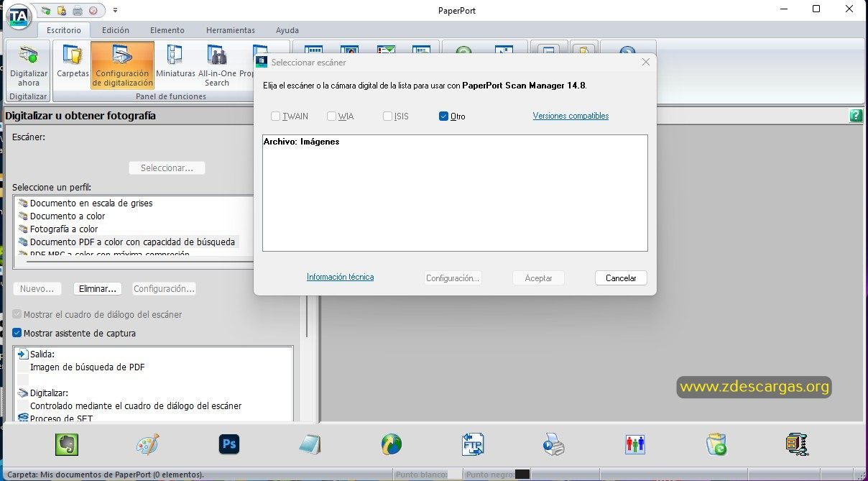This screenshot has height=481, width=868.
Task: Click the Notepad icon in bottom bar
Action: click(x=310, y=445)
